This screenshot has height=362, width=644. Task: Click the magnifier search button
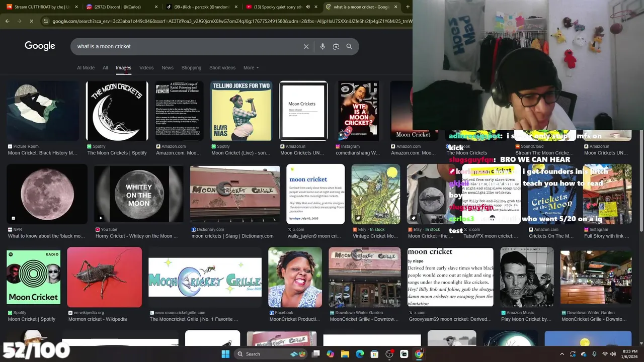coord(349,46)
